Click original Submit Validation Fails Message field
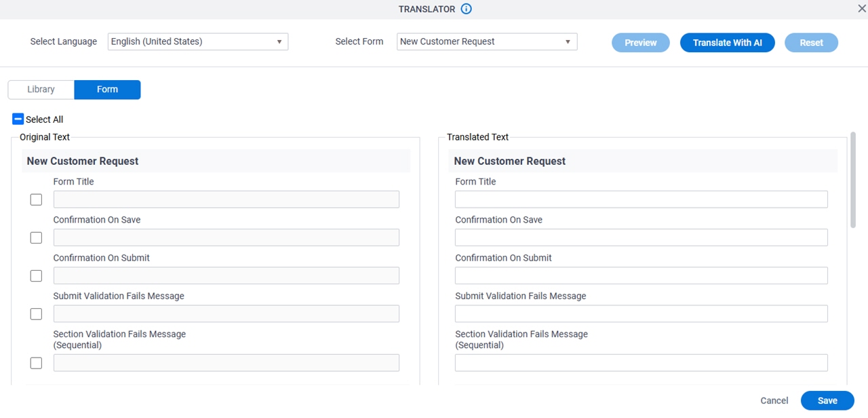The width and height of the screenshot is (868, 418). (226, 313)
